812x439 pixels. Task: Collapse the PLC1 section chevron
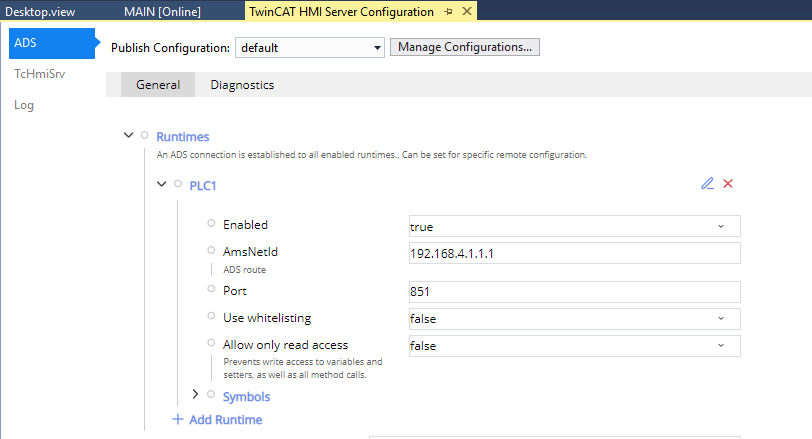coord(162,184)
